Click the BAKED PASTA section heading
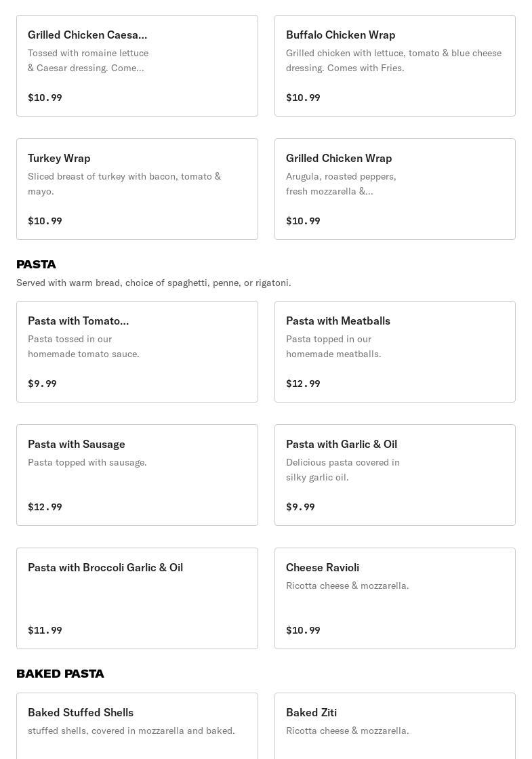The image size is (532, 759). (60, 674)
